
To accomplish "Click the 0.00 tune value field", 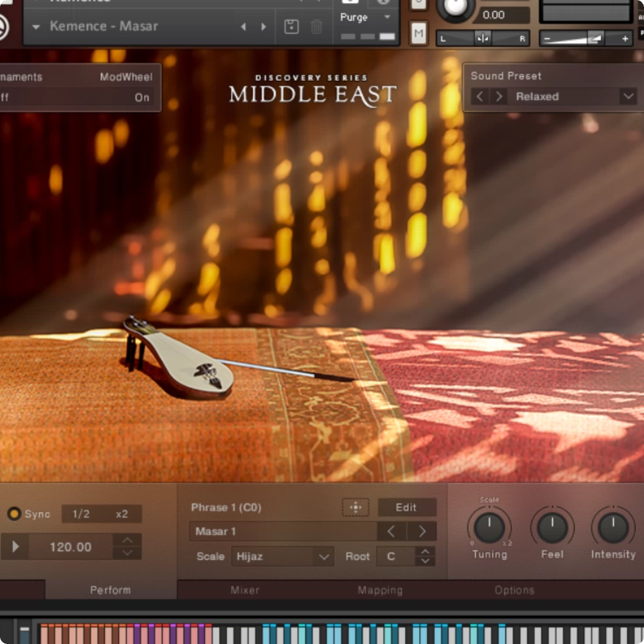I will click(502, 15).
